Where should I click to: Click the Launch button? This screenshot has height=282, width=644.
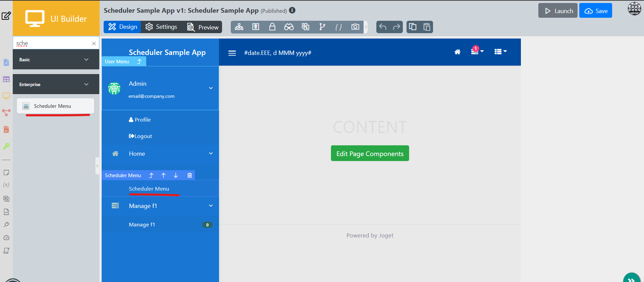[x=558, y=11]
